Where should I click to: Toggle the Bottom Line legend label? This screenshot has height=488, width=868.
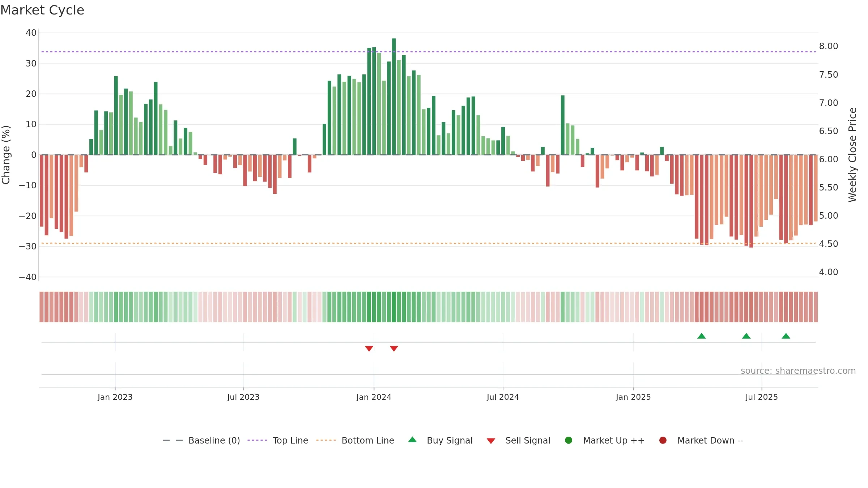point(368,440)
